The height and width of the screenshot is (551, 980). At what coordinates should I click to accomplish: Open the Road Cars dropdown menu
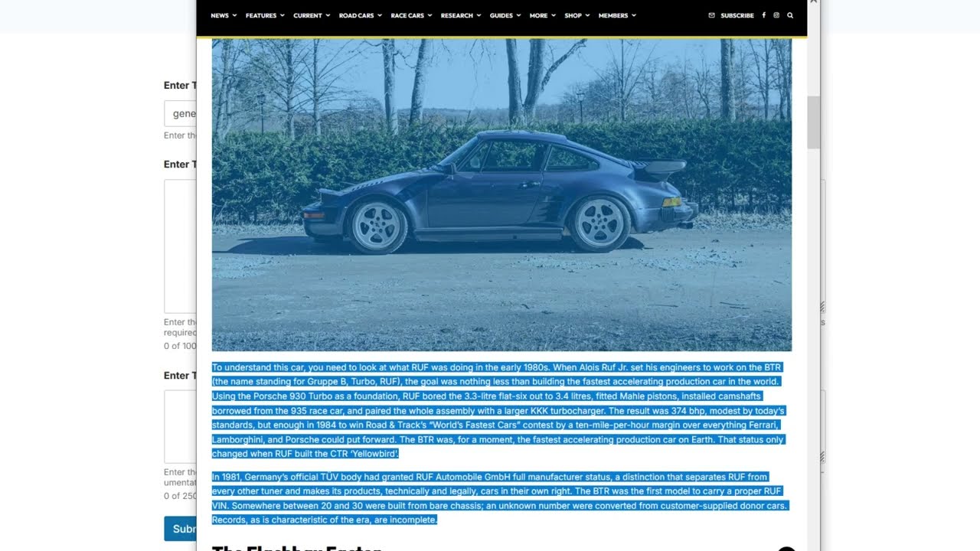pyautogui.click(x=361, y=15)
